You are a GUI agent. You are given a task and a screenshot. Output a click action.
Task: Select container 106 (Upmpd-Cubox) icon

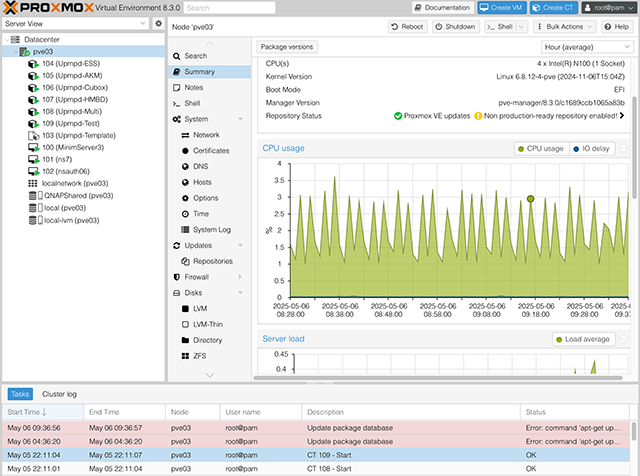point(33,88)
